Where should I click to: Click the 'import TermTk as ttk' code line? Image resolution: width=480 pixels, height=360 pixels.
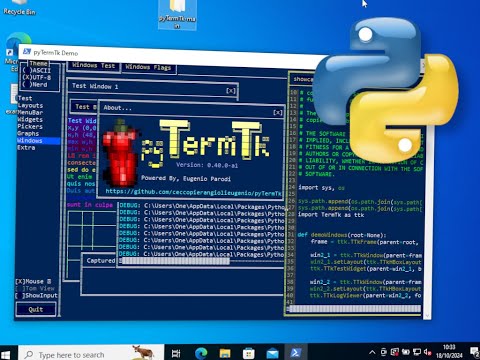331,215
